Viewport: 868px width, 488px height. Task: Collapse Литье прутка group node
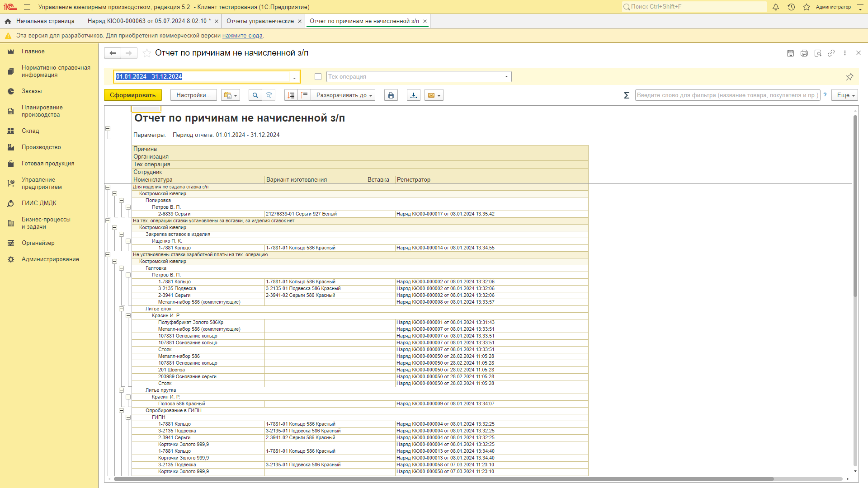[x=122, y=390]
